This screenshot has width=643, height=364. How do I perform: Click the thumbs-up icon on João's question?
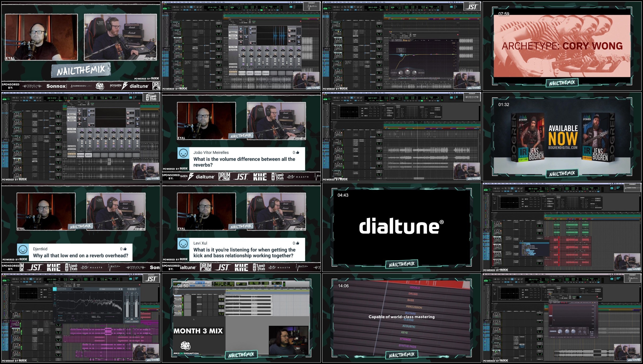tap(298, 152)
